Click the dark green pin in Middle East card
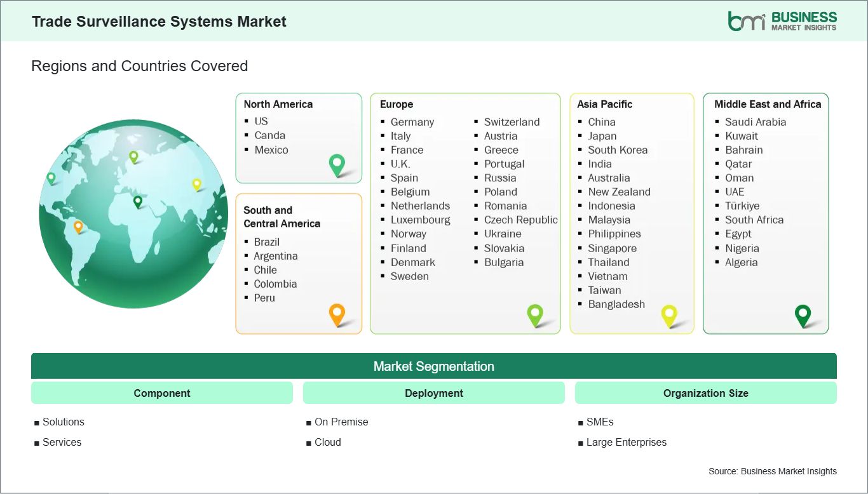 coord(803,315)
